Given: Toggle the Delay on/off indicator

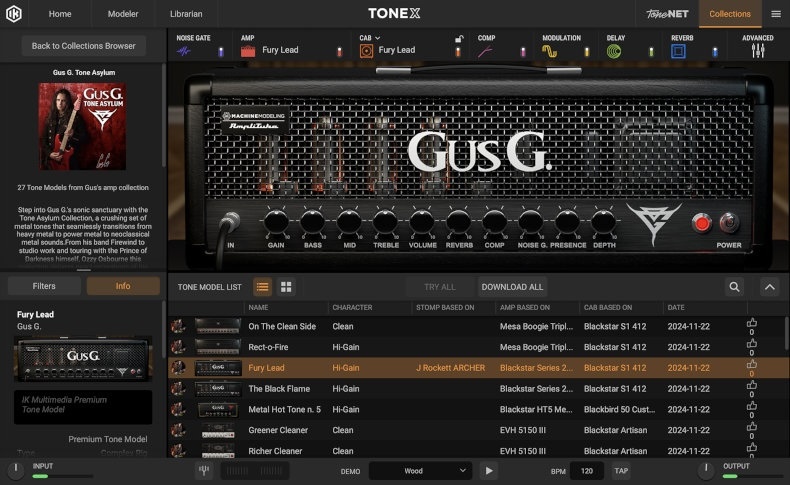Looking at the screenshot, I should (651, 51).
